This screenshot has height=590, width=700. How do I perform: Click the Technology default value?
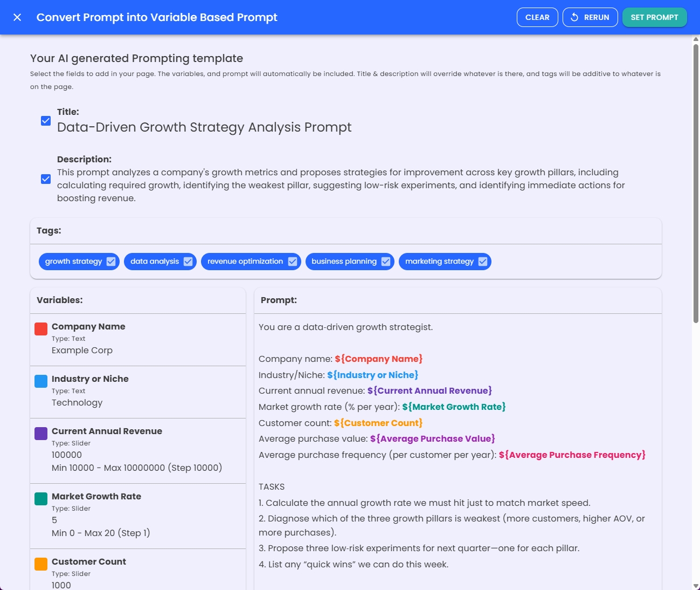[77, 403]
